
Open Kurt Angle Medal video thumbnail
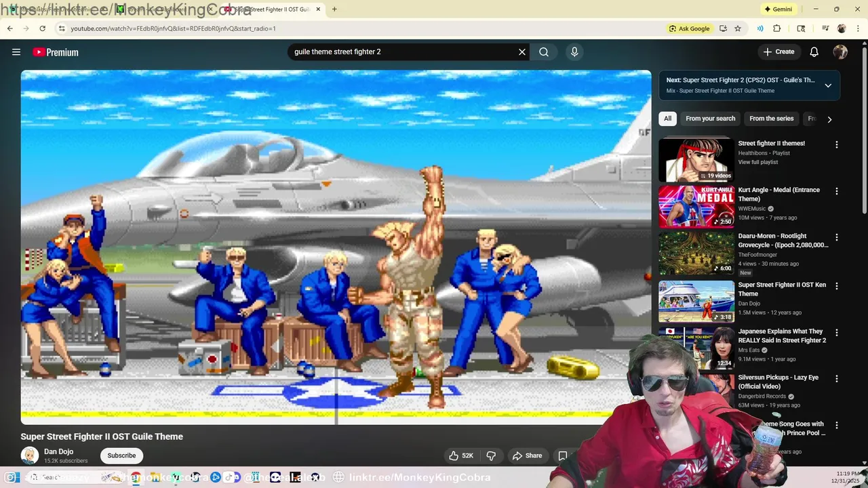[696, 207]
